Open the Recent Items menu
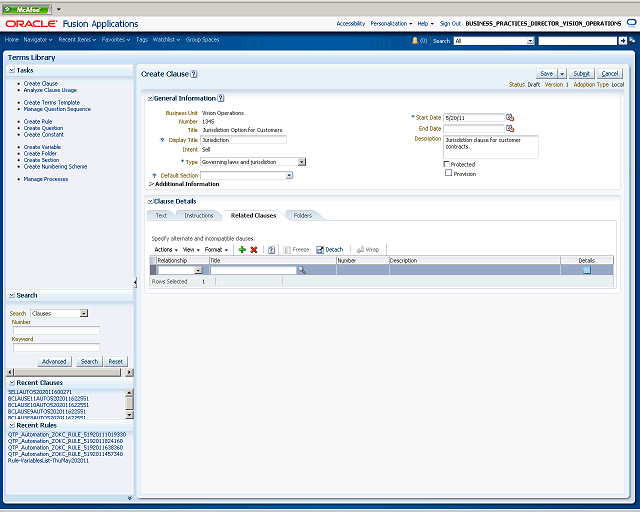Image resolution: width=640 pixels, height=512 pixels. coord(77,40)
